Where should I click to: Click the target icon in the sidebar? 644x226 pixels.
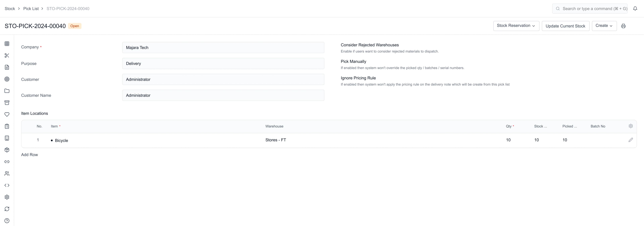pos(7,79)
